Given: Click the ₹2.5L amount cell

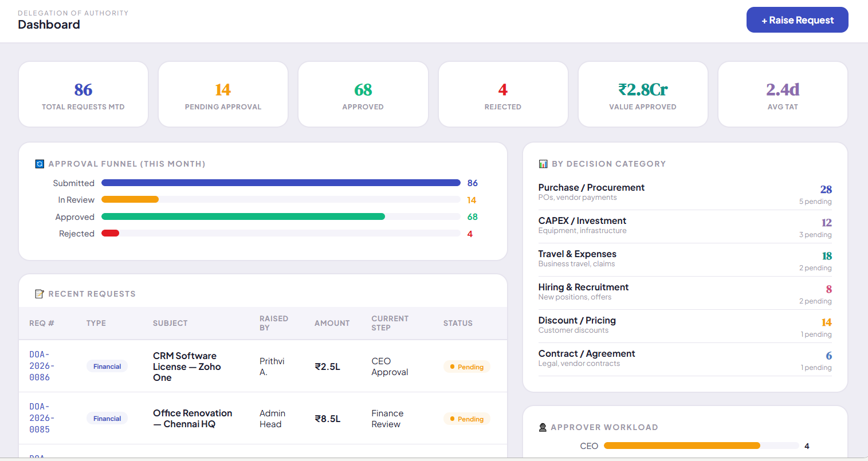Looking at the screenshot, I should point(327,367).
